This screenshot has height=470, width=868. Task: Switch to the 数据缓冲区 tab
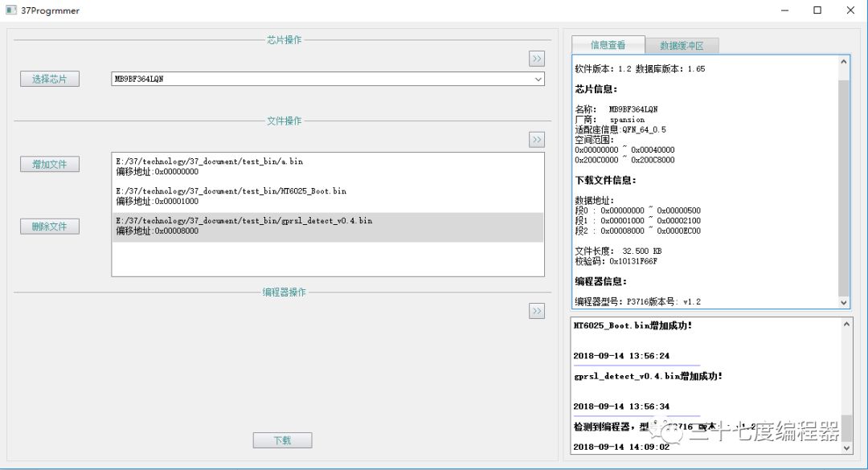[682, 46]
